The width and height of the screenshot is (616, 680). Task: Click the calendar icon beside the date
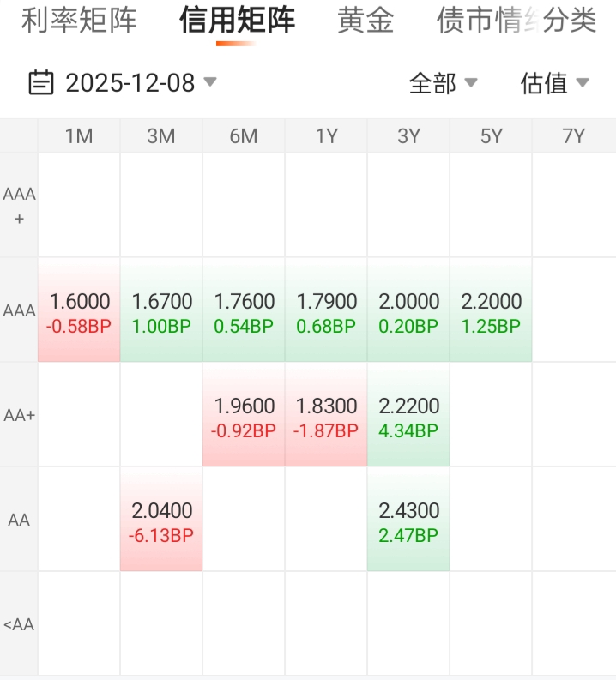41,83
